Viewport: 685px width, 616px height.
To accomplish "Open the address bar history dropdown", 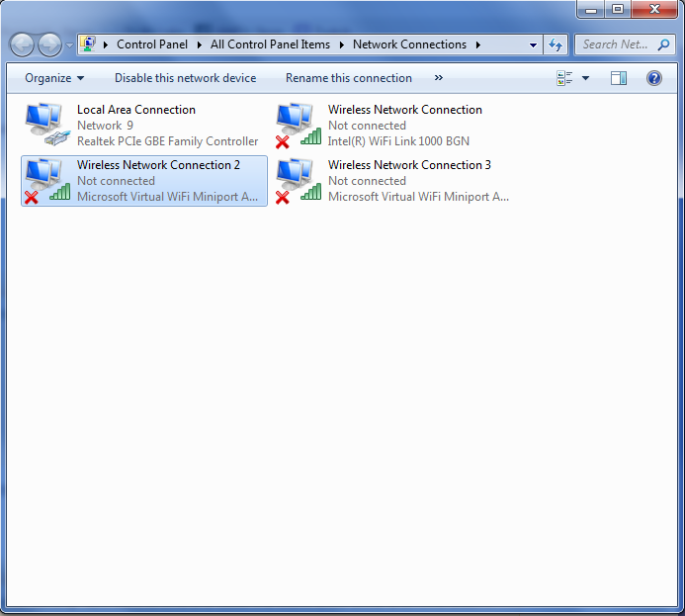I will tap(533, 45).
